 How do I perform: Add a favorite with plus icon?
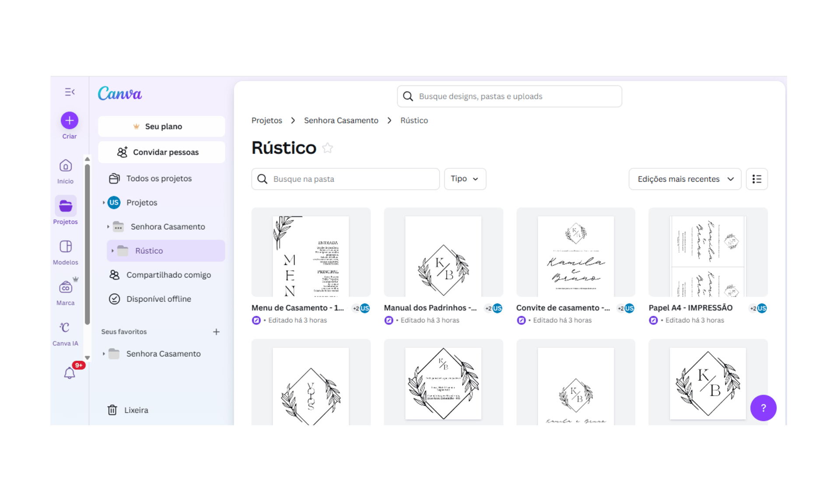coord(216,332)
